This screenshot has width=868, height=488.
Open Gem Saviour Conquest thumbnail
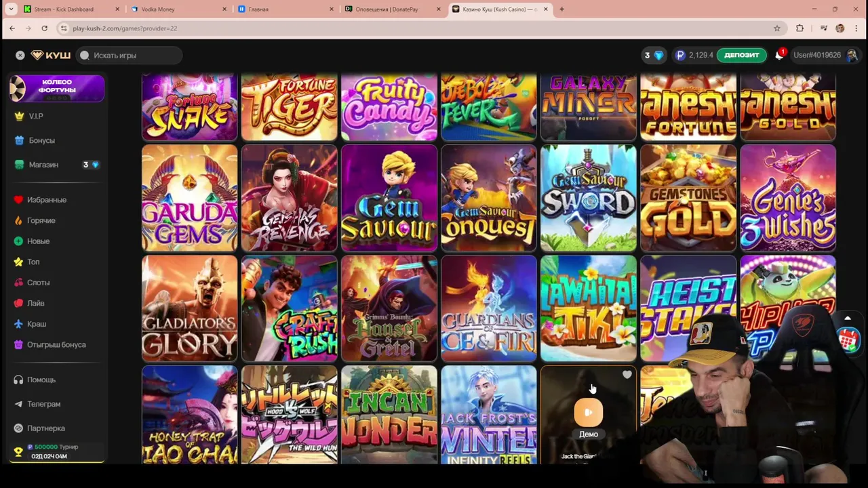click(x=489, y=198)
